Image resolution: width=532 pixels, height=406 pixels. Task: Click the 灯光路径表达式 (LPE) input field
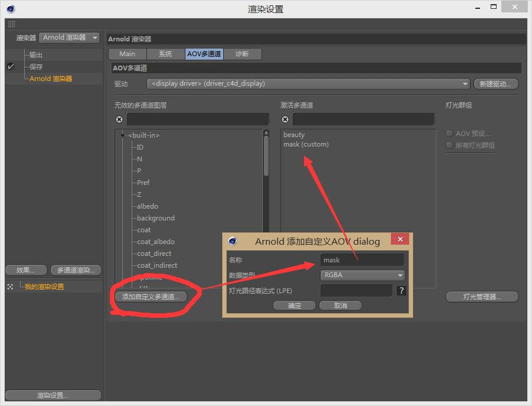(356, 291)
